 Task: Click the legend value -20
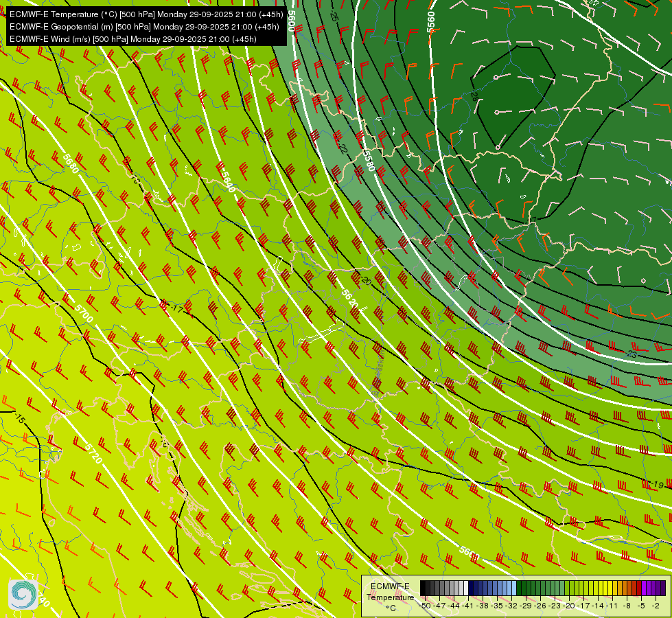pyautogui.click(x=568, y=606)
